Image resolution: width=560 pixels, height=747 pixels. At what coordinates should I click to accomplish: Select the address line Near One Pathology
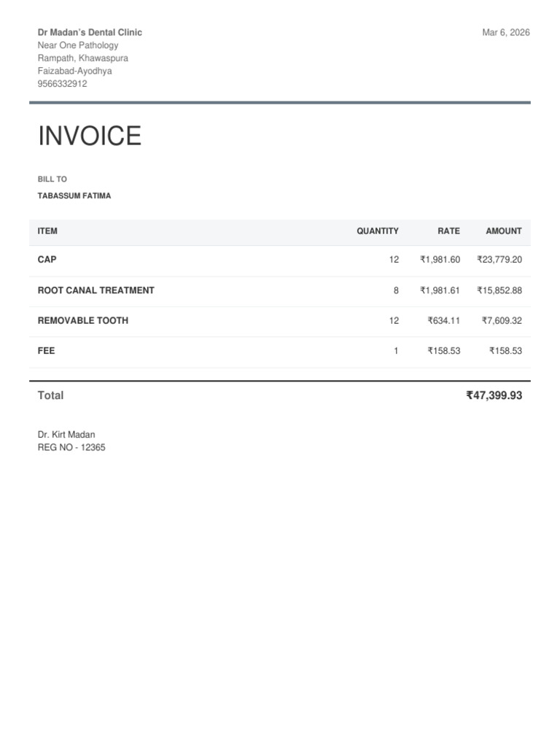click(78, 45)
